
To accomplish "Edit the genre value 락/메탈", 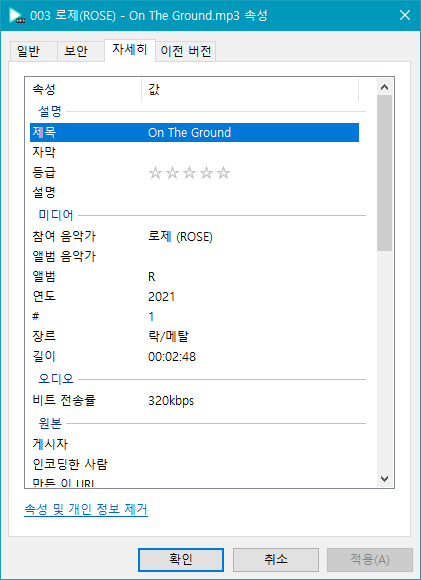I will (168, 337).
